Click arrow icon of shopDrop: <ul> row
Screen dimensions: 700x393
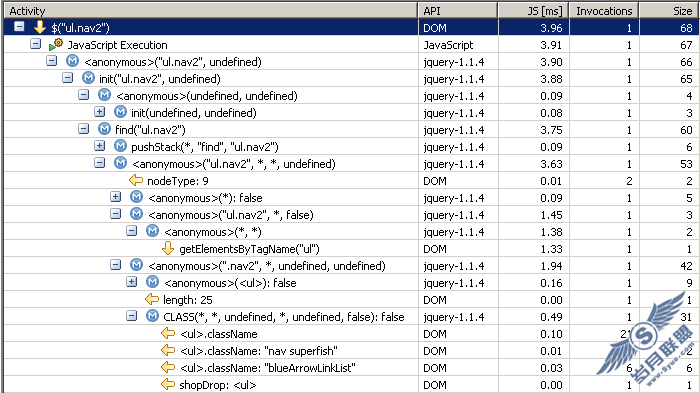click(x=168, y=384)
